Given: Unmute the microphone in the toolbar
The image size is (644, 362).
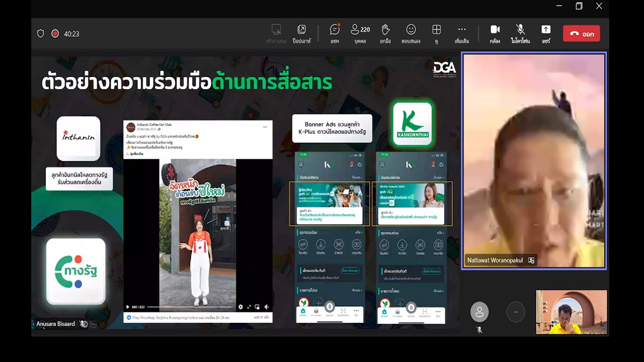Looking at the screenshot, I should [x=520, y=34].
